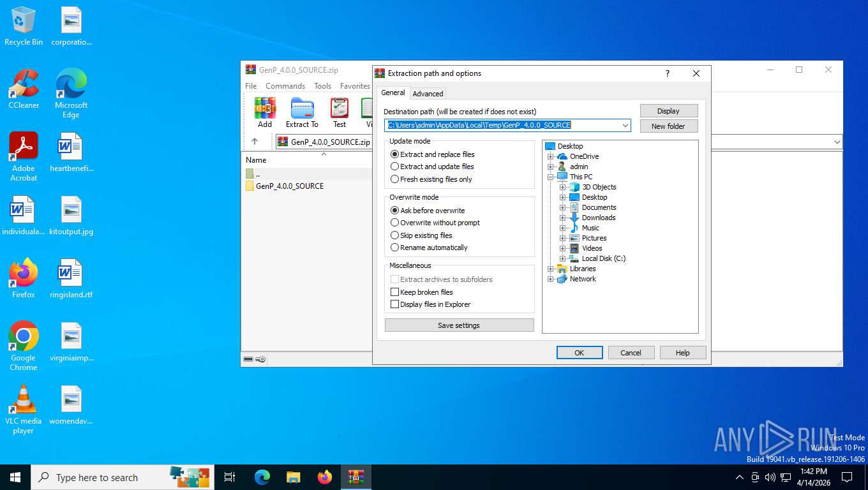This screenshot has width=868, height=490.
Task: Click the up-one-level arrow in WinRAR
Action: (255, 142)
